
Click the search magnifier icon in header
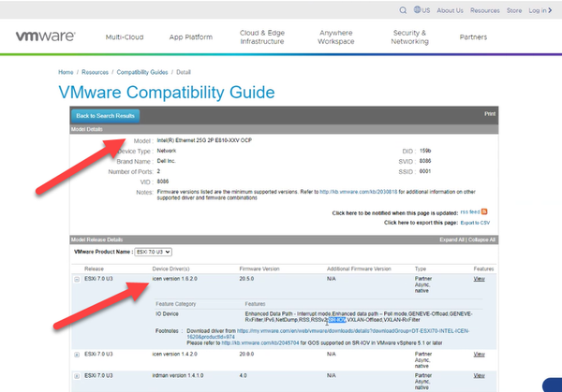(x=404, y=11)
